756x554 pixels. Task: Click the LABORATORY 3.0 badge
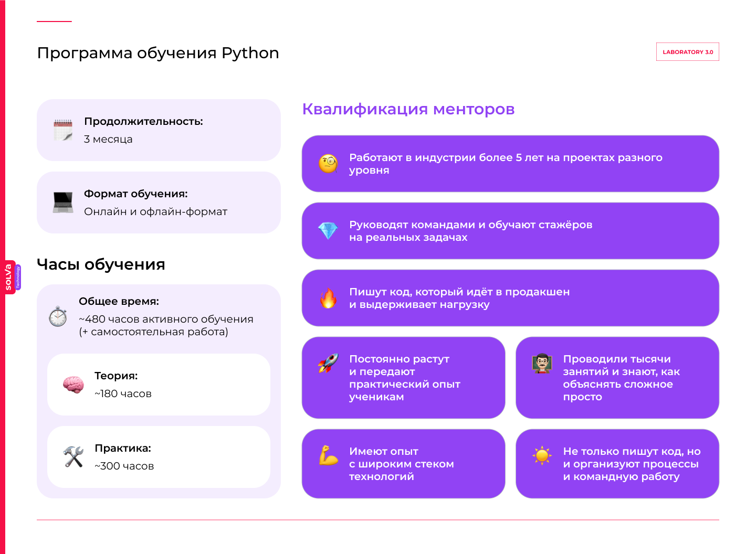click(x=688, y=52)
